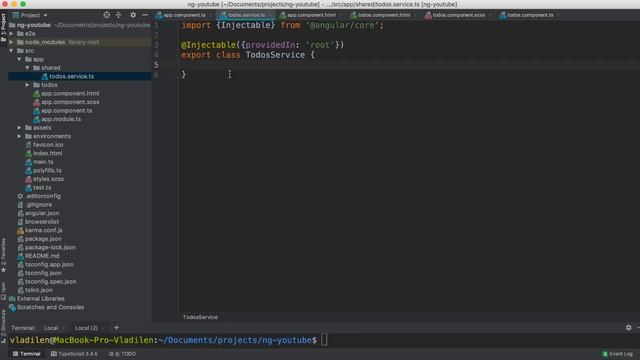Switch to todos.service.ts editor tab

click(246, 15)
